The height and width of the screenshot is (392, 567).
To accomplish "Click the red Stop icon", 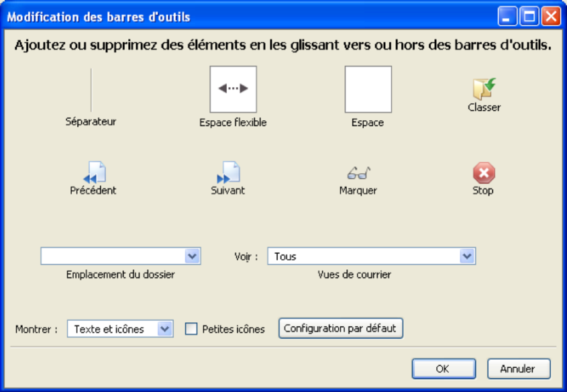I will click(x=483, y=173).
